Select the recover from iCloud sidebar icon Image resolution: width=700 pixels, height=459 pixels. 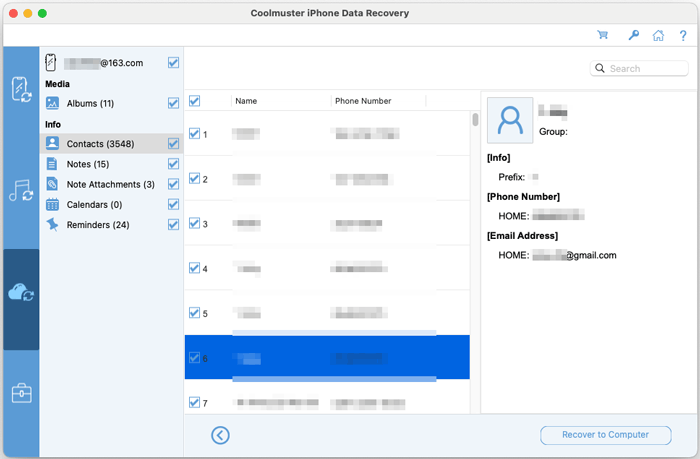pos(21,293)
